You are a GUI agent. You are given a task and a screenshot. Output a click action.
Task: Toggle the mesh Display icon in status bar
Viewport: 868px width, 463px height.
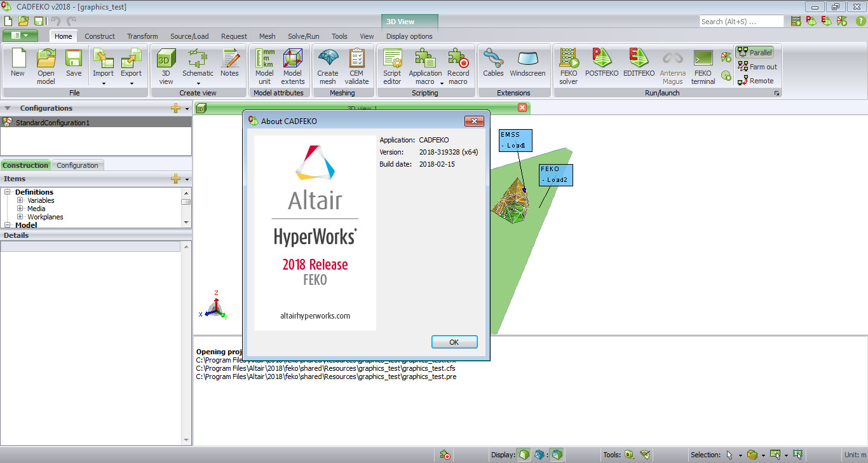pos(539,455)
